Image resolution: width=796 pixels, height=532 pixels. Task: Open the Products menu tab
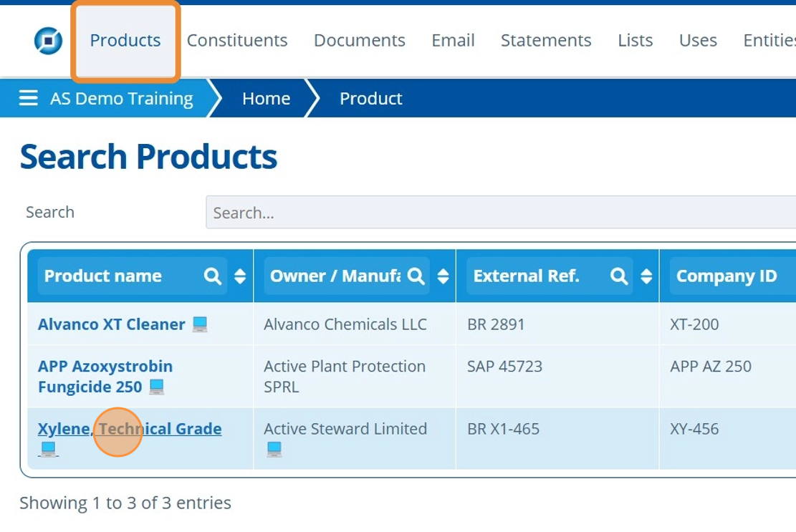[125, 41]
